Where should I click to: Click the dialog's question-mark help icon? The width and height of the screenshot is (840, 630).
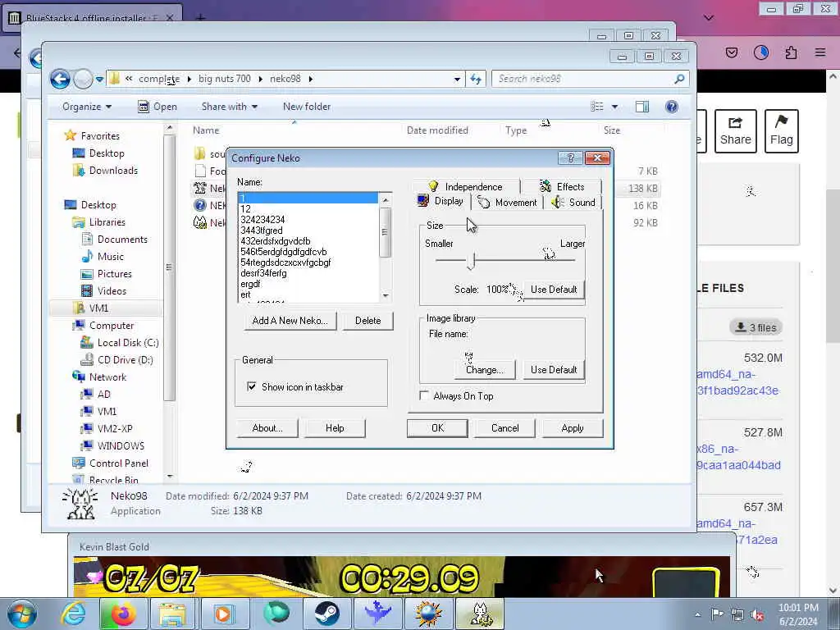(x=570, y=157)
